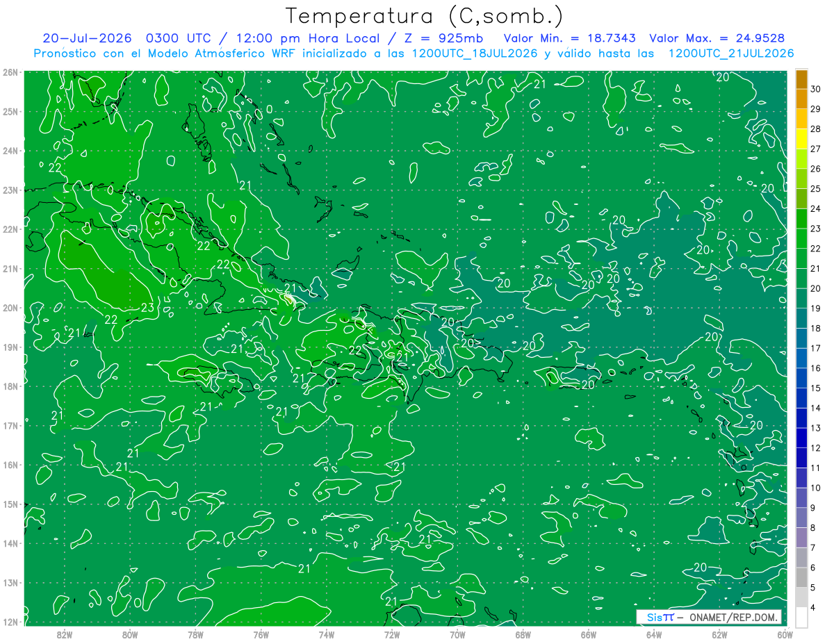The height and width of the screenshot is (644, 834).
Task: Click the dark orange legend swatch above 30
Action: (x=801, y=79)
